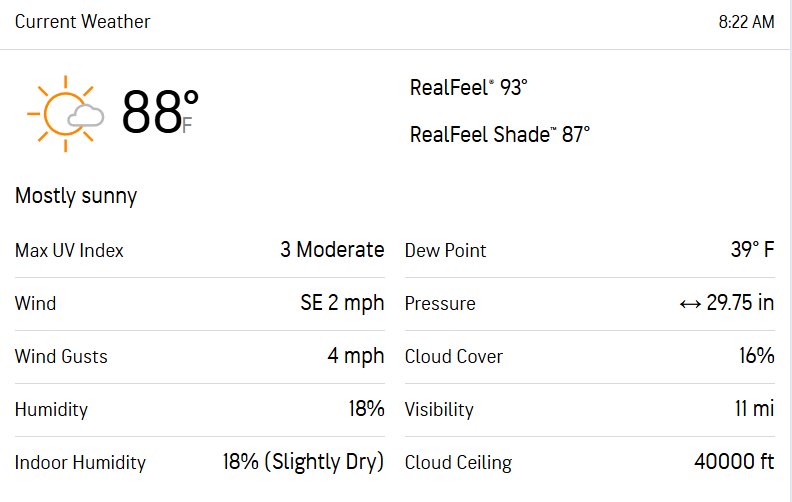Click the Dew Point label
792x502 pixels.
pos(446,250)
